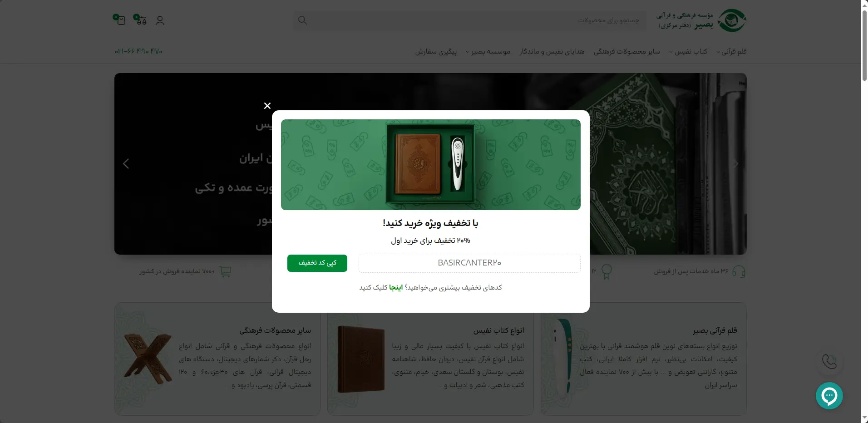Expand the کتاب نفیس menu dropdown
868x423 pixels.
pyautogui.click(x=688, y=52)
